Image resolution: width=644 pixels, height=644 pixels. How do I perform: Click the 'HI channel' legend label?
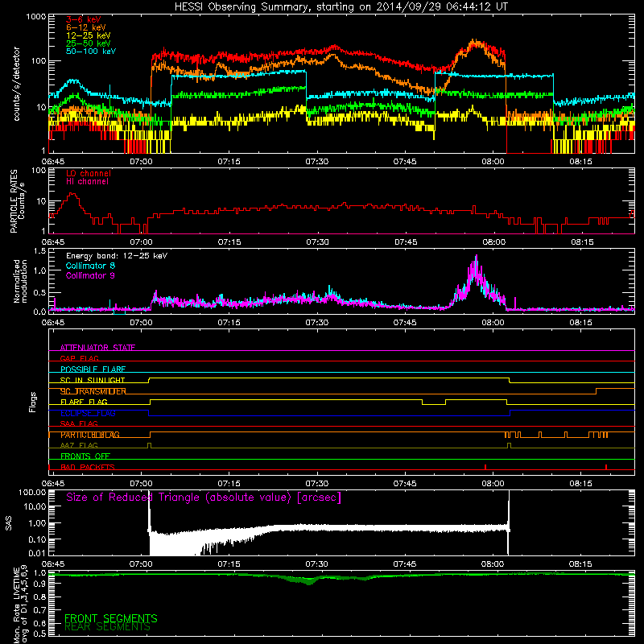pos(87,182)
